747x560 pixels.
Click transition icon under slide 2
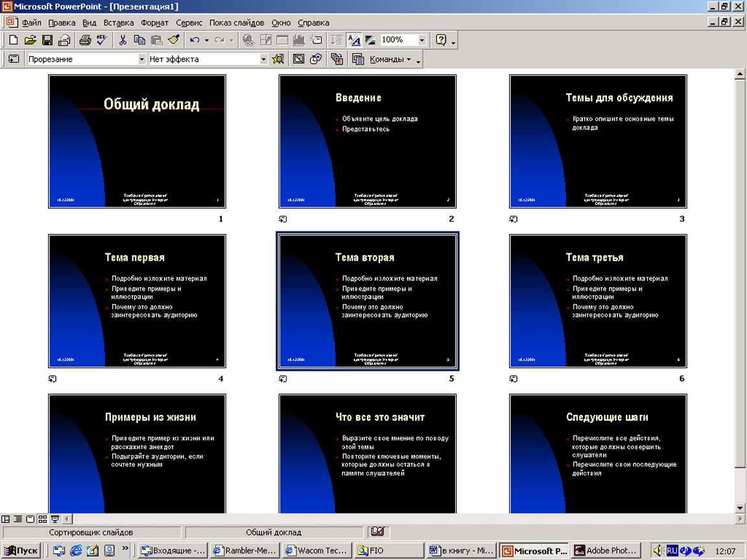pyautogui.click(x=283, y=219)
